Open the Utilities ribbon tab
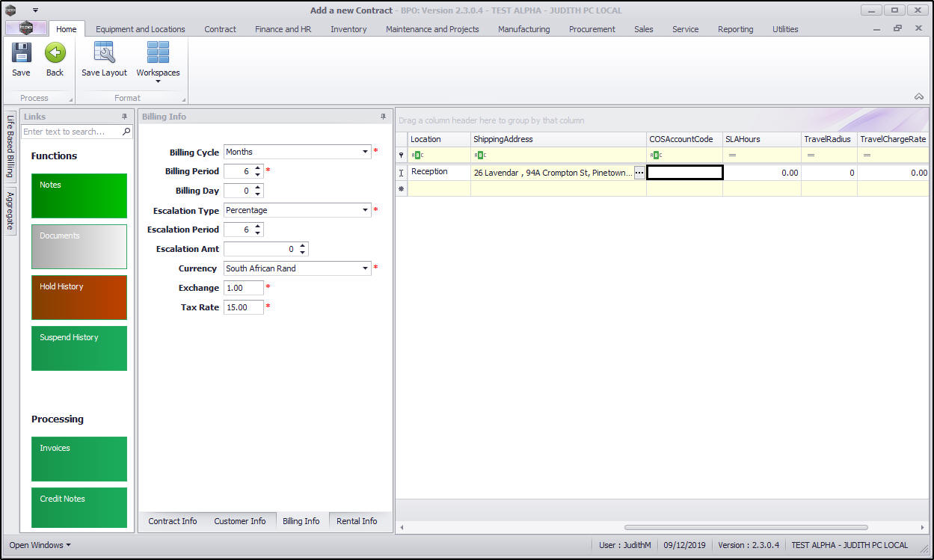934x560 pixels. click(x=785, y=29)
